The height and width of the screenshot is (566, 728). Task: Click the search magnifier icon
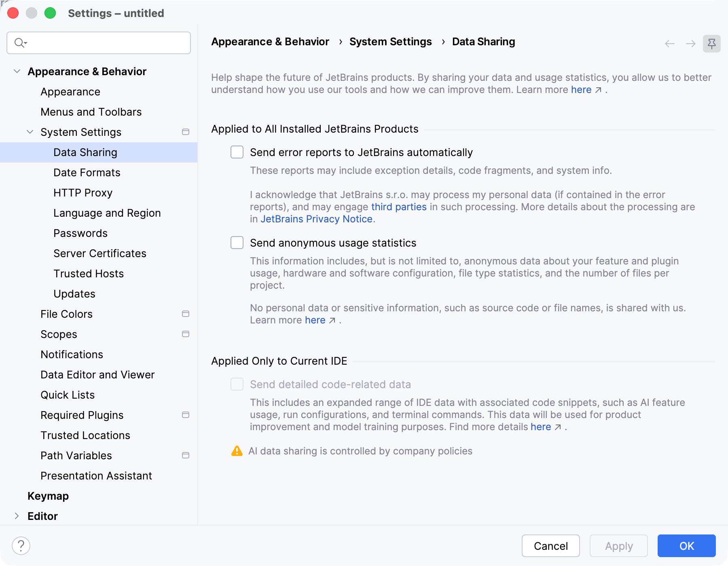coord(20,43)
